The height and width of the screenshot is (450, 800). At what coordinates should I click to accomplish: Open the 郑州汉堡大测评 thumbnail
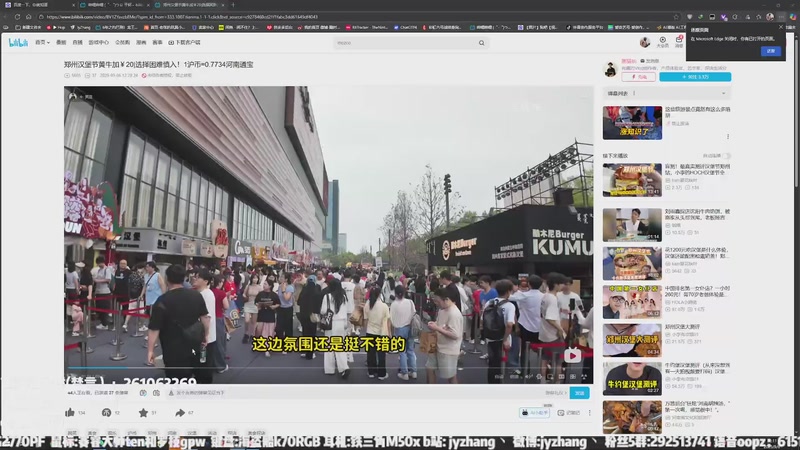pyautogui.click(x=632, y=340)
